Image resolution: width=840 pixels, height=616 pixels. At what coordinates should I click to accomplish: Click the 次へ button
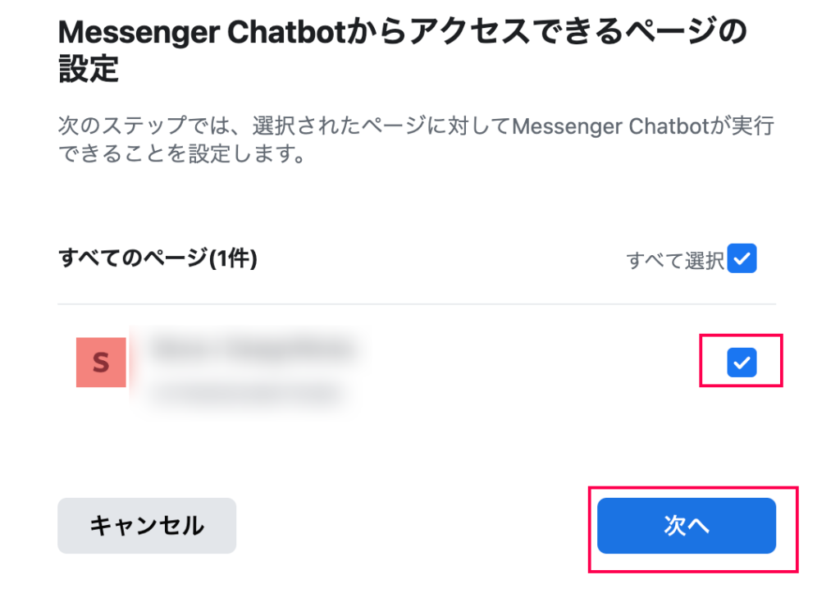(687, 526)
